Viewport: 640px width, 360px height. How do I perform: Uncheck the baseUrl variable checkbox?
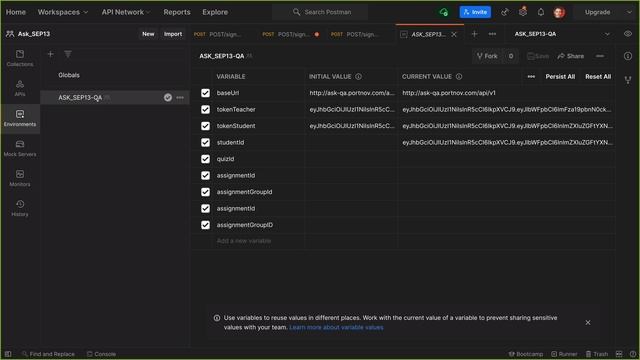(205, 93)
